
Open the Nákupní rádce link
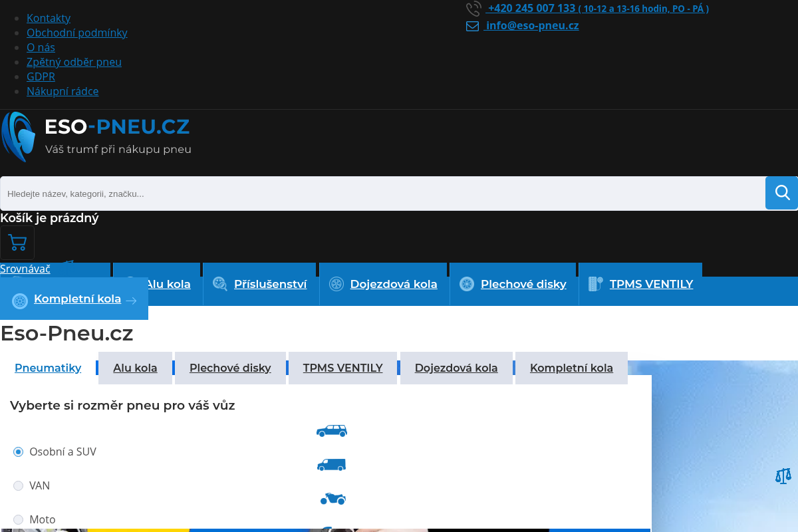click(x=63, y=91)
